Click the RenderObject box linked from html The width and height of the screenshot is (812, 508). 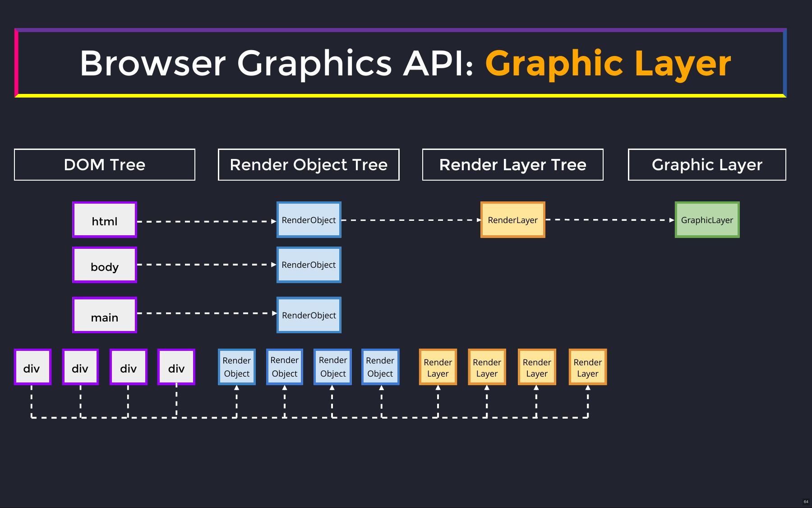309,220
